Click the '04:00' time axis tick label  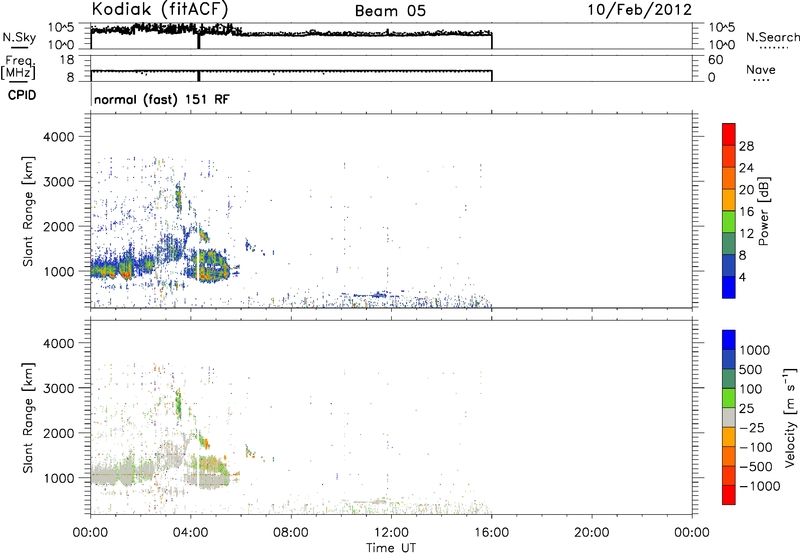[191, 533]
